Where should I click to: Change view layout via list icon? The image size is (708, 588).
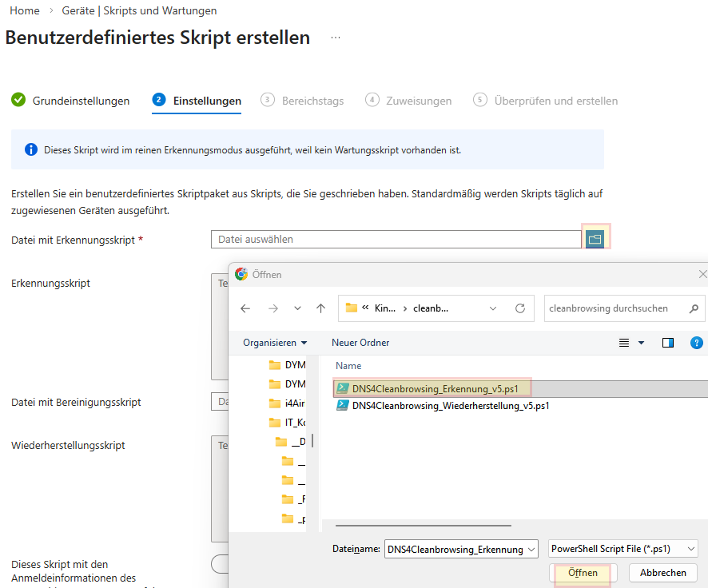(625, 343)
